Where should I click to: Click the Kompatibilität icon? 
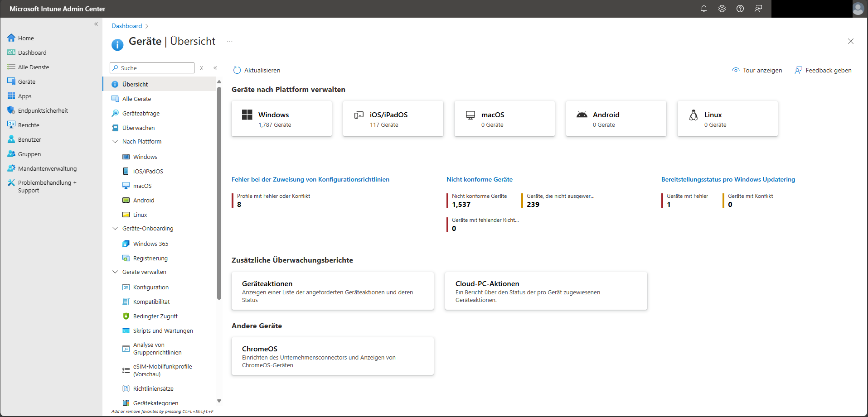pos(126,302)
